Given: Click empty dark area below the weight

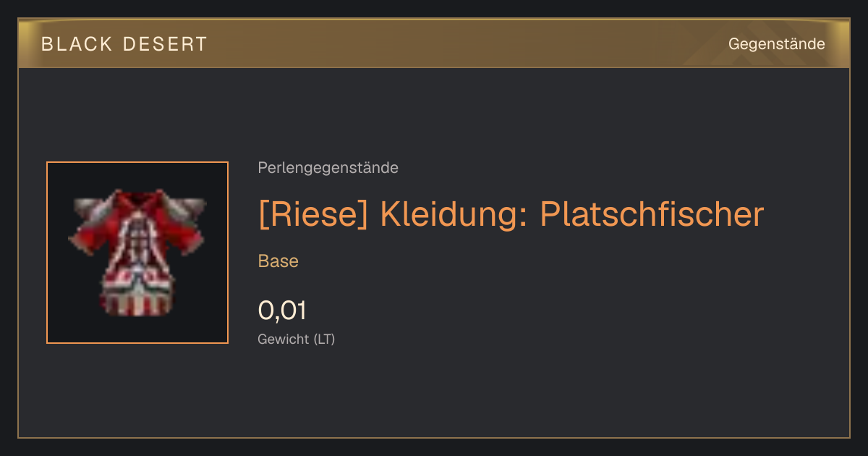Looking at the screenshot, I should click(506, 394).
